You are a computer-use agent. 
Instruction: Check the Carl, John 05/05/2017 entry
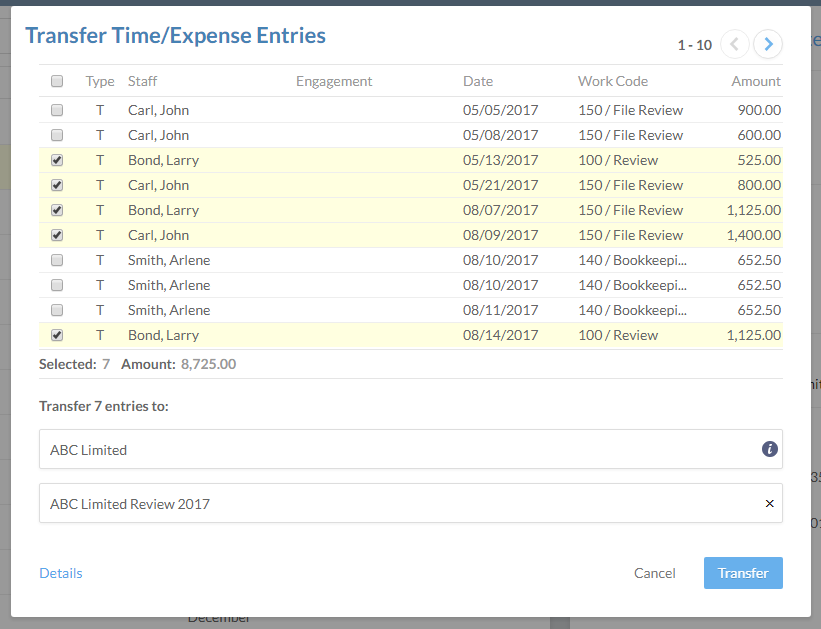[57, 110]
